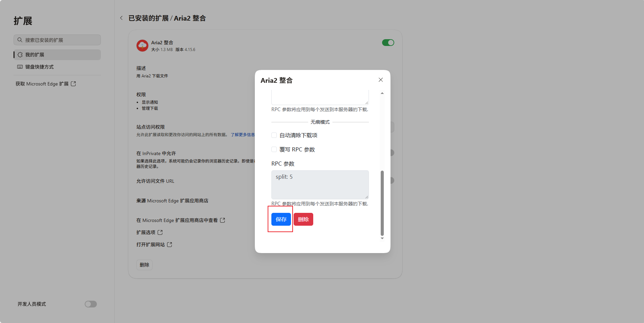This screenshot has height=323, width=644.
Task: Click the 无痕模式 section label
Action: (x=320, y=122)
